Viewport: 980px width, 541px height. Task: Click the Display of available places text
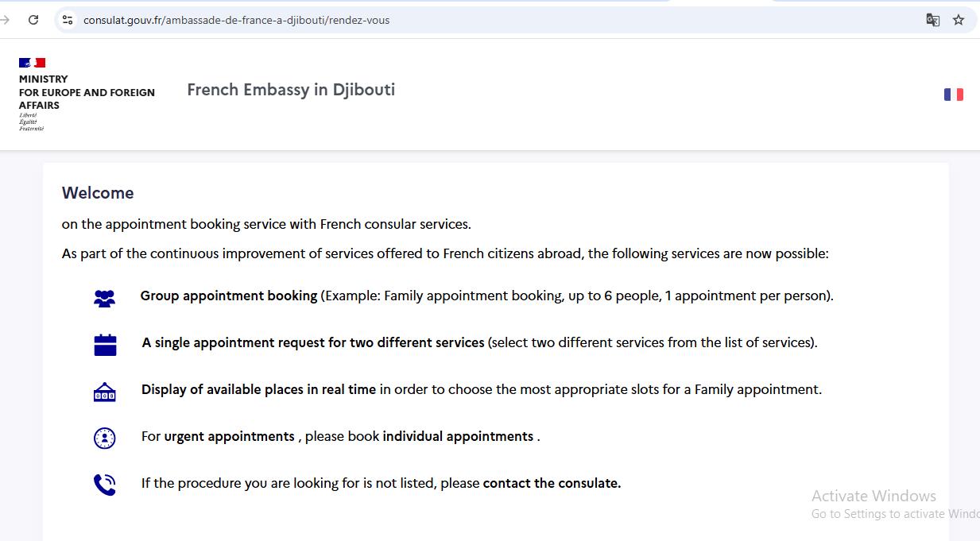tap(258, 390)
